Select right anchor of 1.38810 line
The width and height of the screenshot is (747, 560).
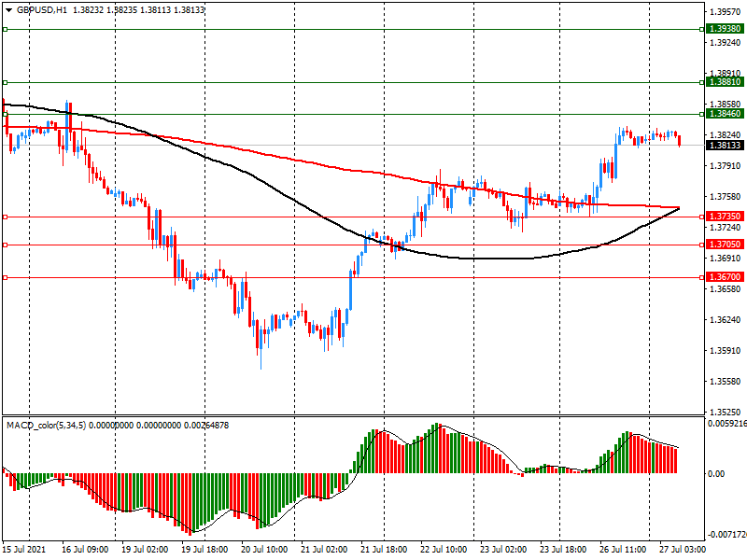pyautogui.click(x=702, y=83)
